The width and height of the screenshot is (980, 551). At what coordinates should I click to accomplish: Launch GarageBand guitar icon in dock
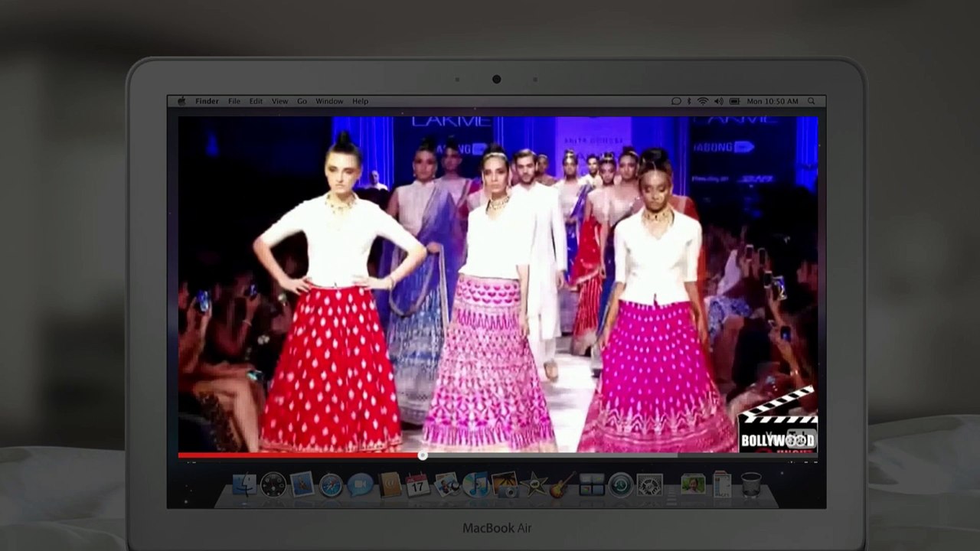point(562,484)
